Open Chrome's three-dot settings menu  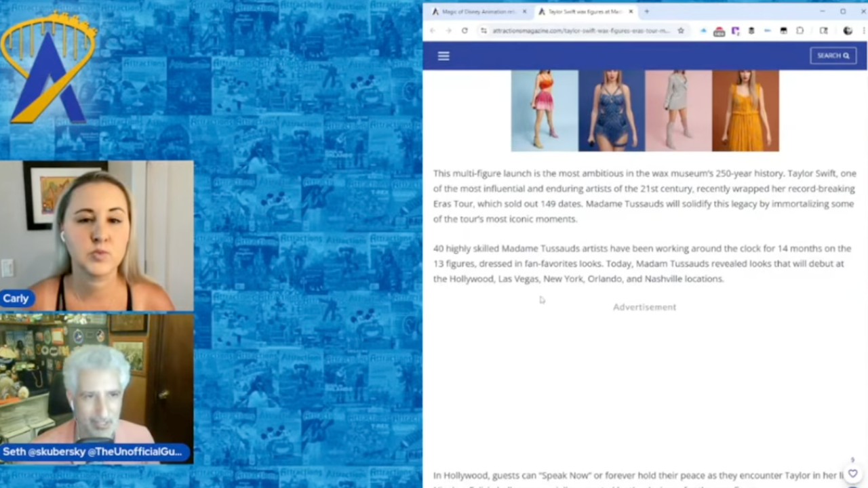864,30
